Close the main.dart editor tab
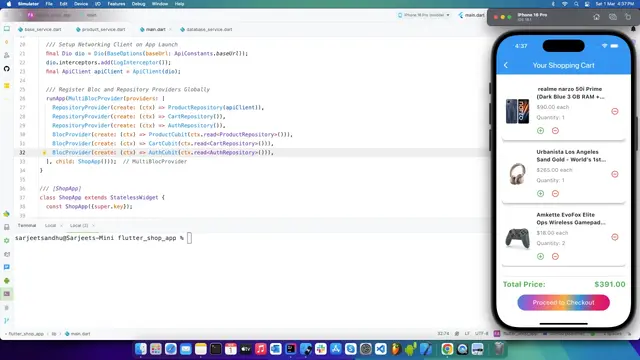 point(170,29)
